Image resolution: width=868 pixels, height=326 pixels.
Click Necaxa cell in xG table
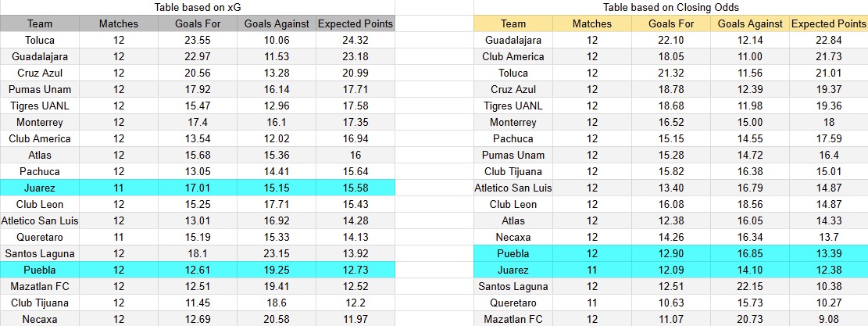[39, 319]
